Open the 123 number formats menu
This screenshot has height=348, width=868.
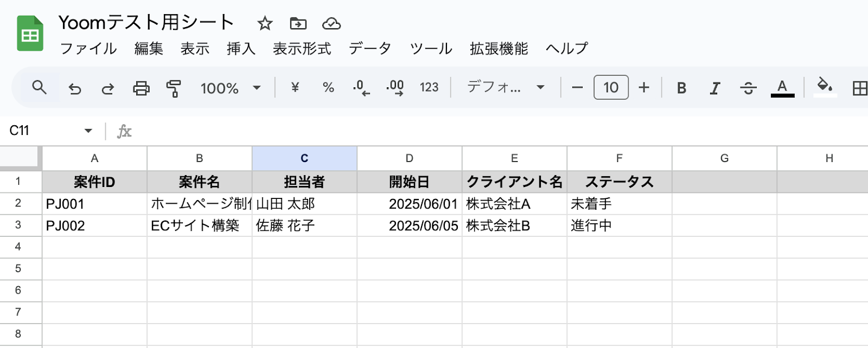pyautogui.click(x=429, y=87)
